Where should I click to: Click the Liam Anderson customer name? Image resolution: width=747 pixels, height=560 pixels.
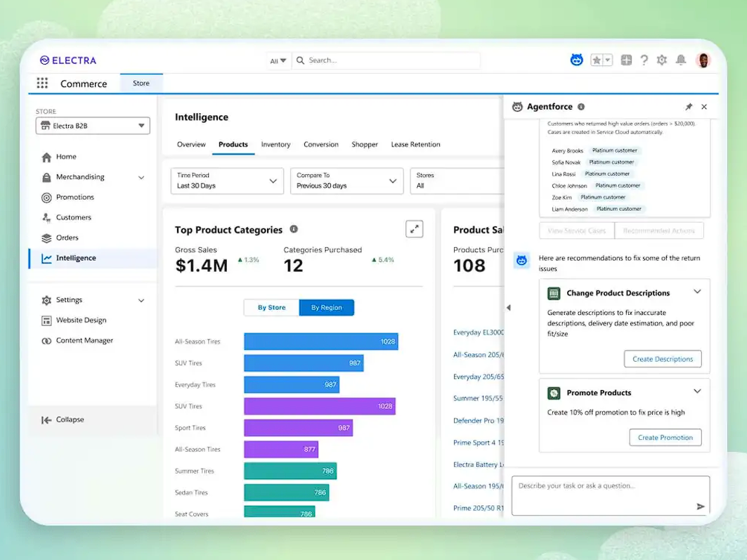coord(569,209)
